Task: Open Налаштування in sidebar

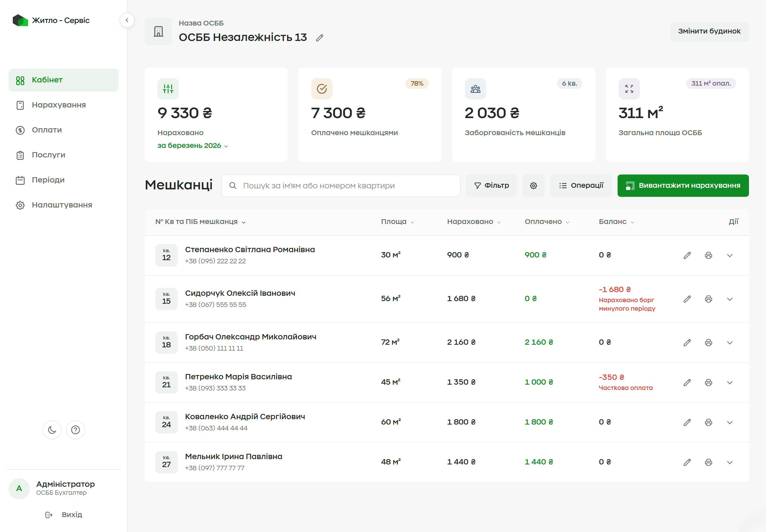Action: [63, 205]
